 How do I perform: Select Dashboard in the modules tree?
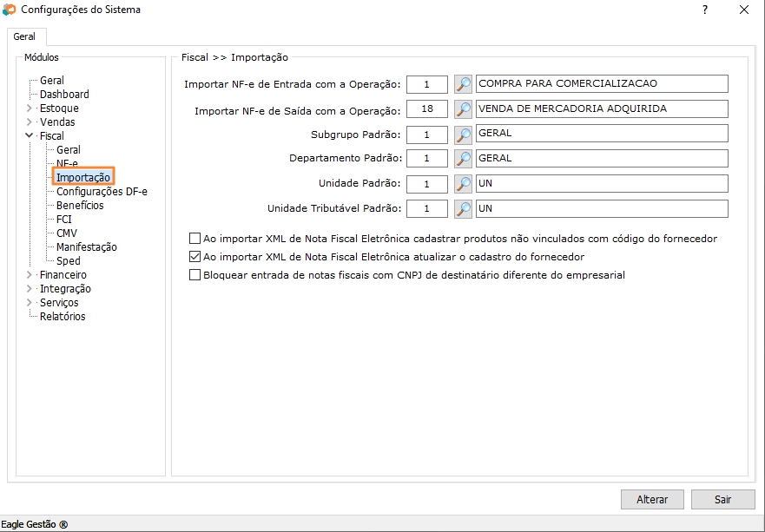[64, 94]
